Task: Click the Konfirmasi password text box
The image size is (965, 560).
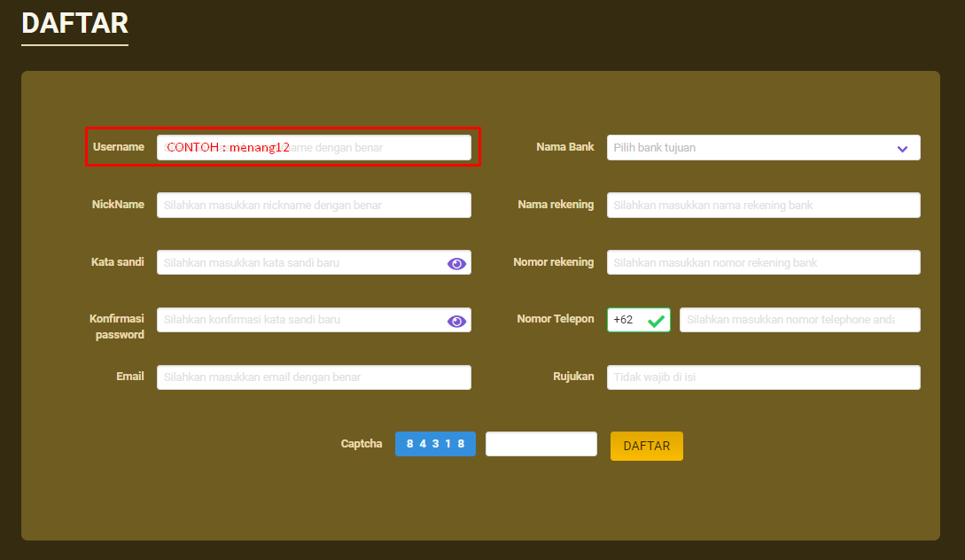Action: [x=301, y=320]
